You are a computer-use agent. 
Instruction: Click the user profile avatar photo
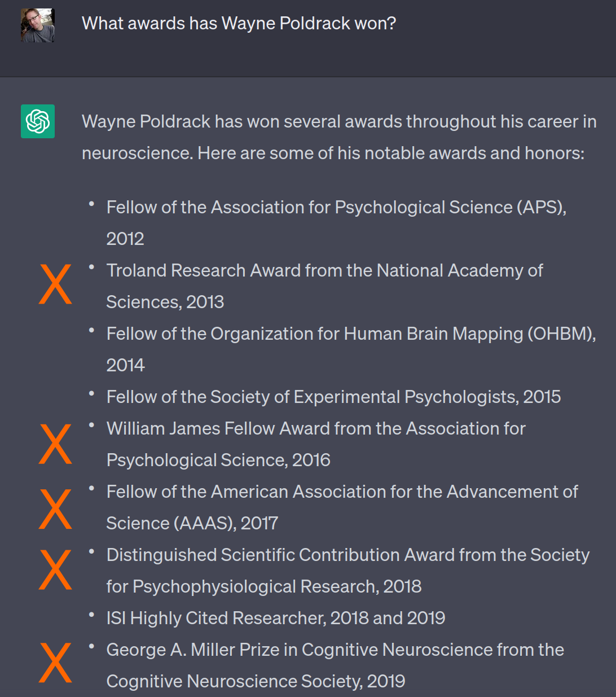click(38, 25)
